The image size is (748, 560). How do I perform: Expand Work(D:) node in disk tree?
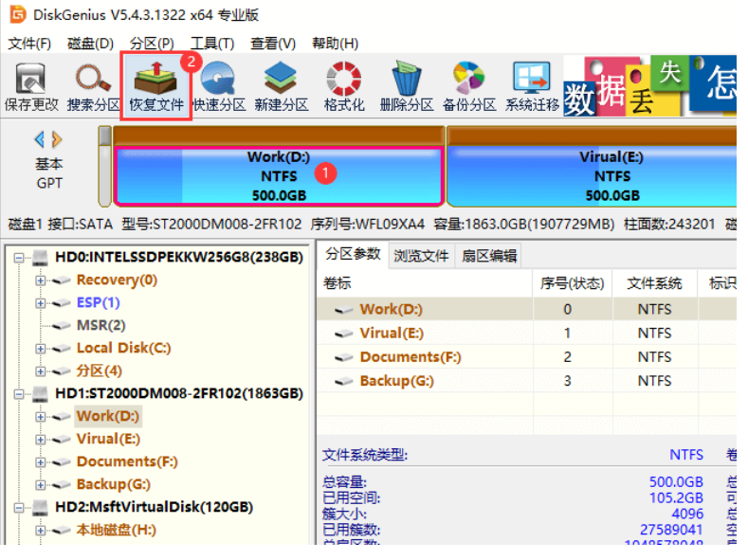tap(41, 417)
